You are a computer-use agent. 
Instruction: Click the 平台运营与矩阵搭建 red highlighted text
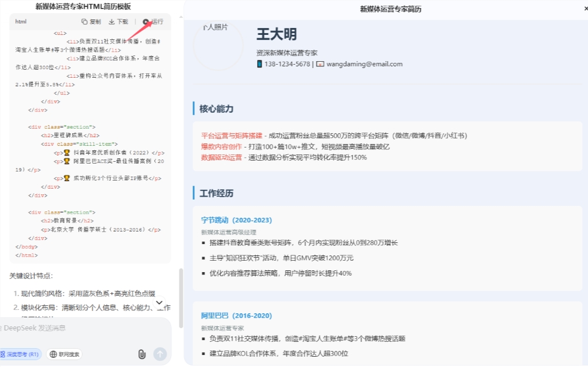click(231, 136)
